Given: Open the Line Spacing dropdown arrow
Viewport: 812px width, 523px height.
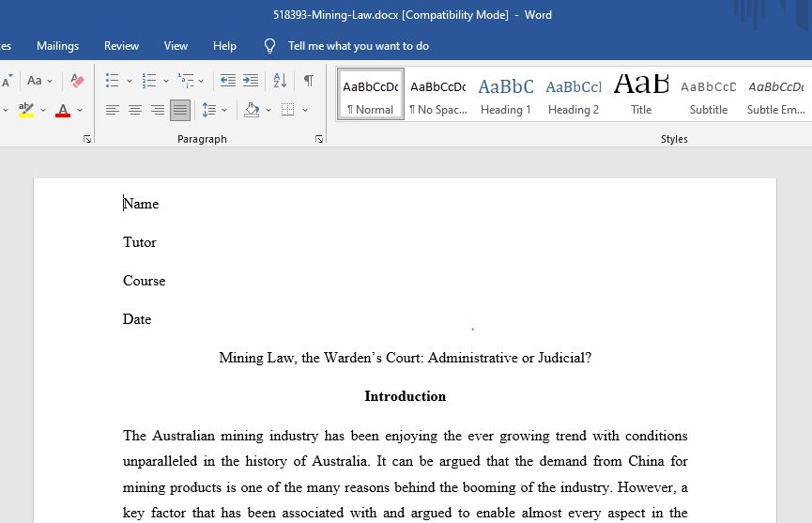Looking at the screenshot, I should click(224, 110).
